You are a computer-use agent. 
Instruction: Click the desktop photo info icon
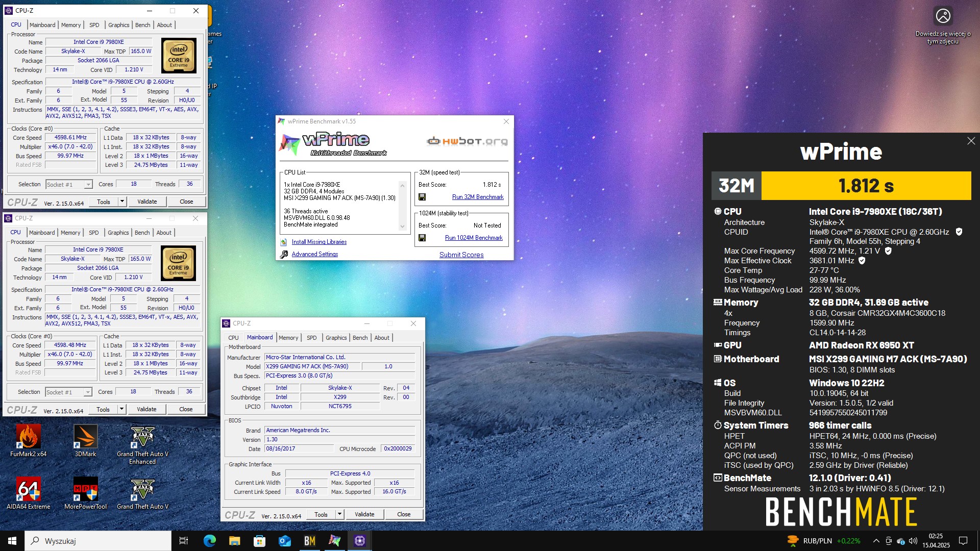coord(943,16)
